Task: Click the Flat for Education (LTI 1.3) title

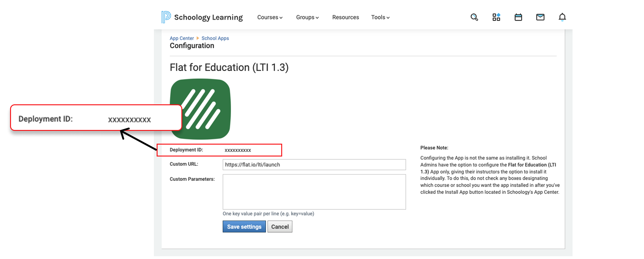Action: [x=229, y=67]
